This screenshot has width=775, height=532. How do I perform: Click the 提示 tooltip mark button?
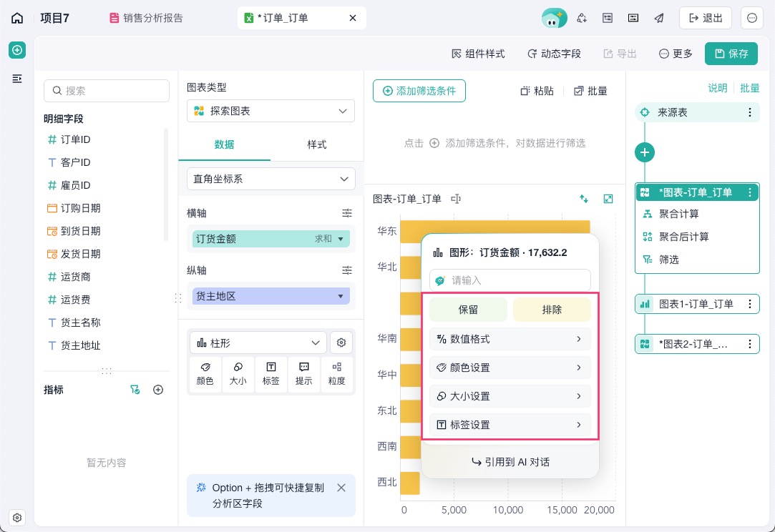coord(304,374)
